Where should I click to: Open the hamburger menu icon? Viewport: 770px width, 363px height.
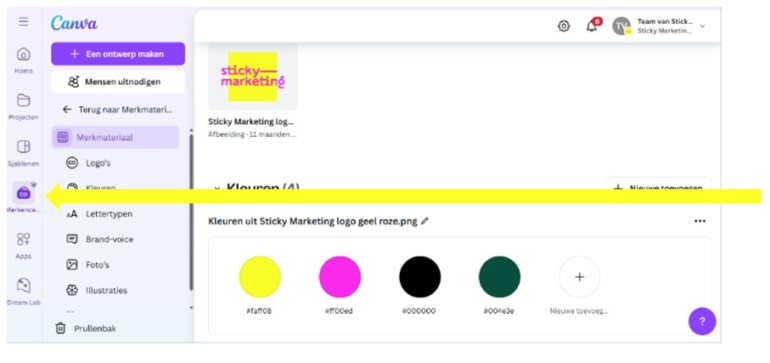click(24, 22)
